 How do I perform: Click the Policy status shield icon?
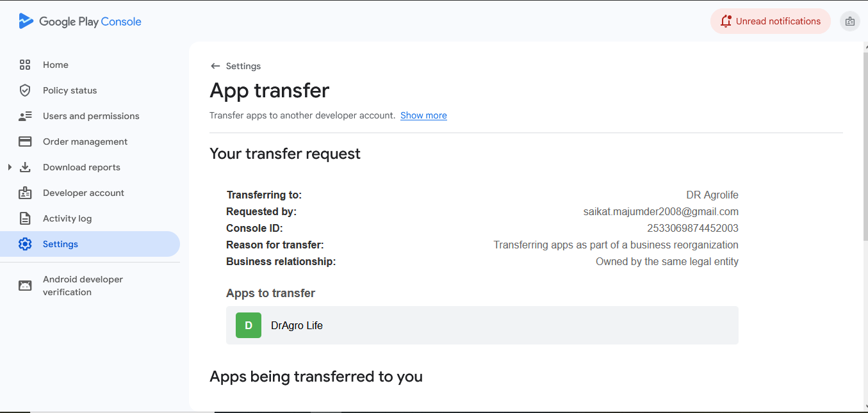pos(25,90)
